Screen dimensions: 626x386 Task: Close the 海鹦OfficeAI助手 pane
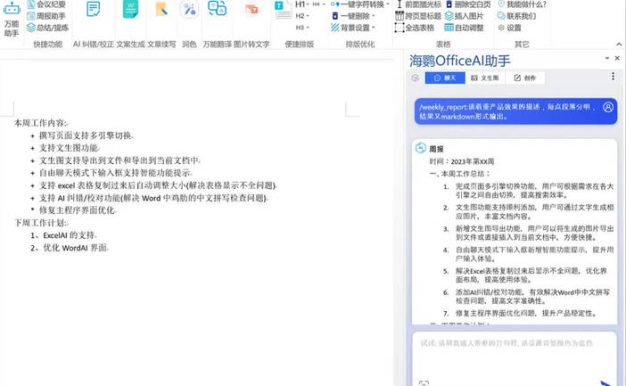point(617,58)
